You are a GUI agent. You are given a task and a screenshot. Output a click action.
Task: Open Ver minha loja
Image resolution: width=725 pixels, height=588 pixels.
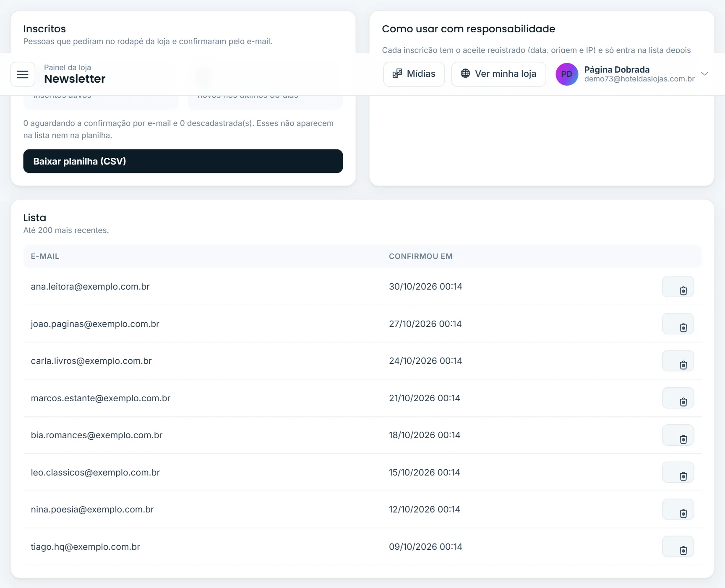click(498, 74)
